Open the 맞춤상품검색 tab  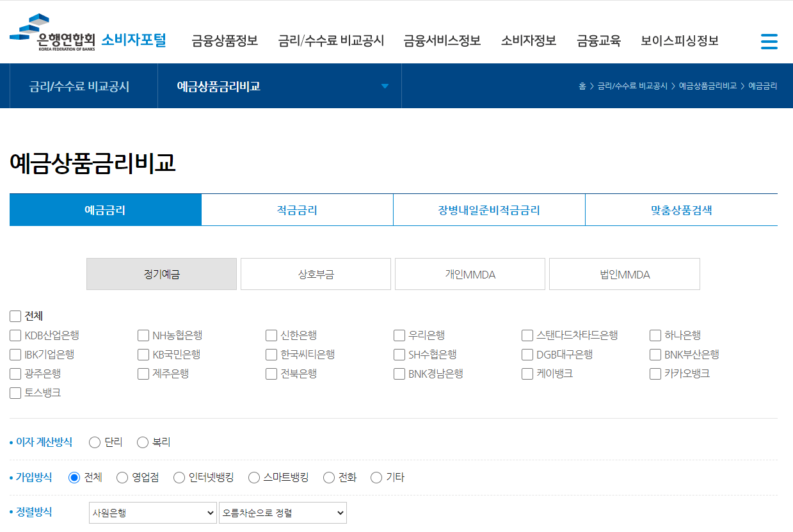coord(681,209)
